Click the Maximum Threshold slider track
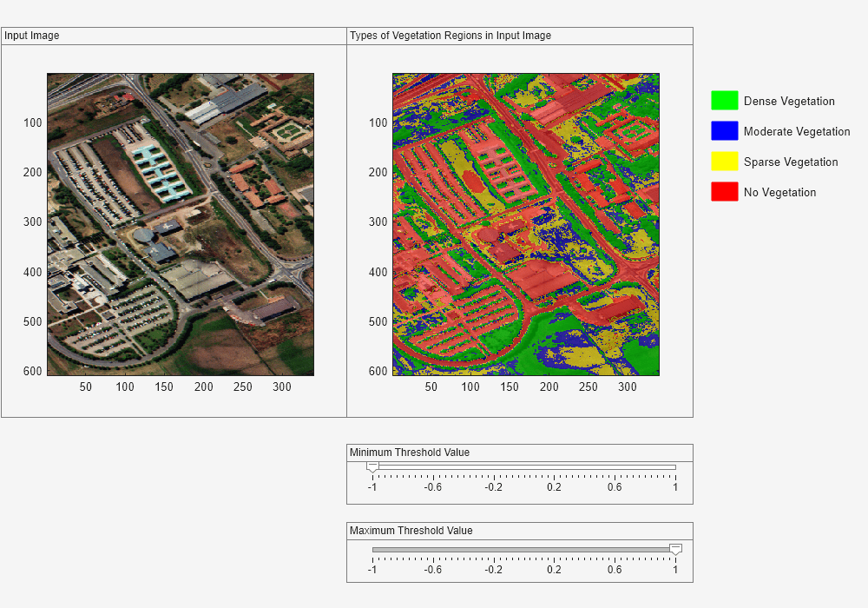 [521, 549]
